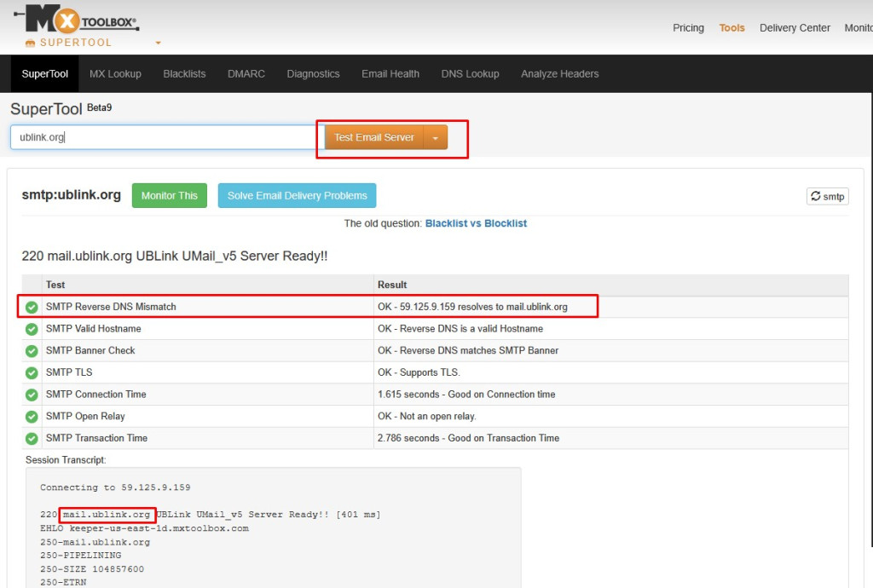The width and height of the screenshot is (873, 588).
Task: Open the MX Lookup tab
Action: (x=115, y=74)
